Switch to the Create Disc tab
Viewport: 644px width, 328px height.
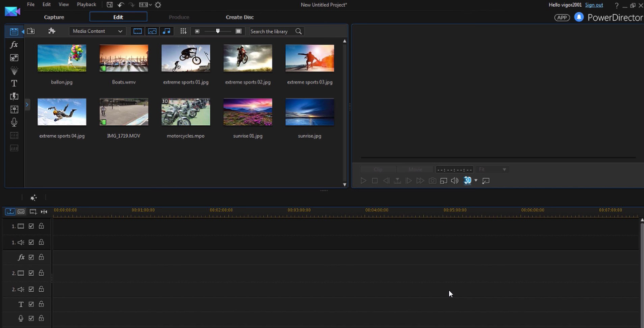click(x=239, y=17)
